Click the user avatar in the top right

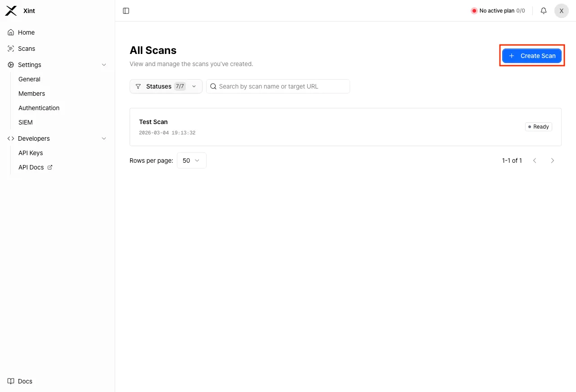point(561,10)
